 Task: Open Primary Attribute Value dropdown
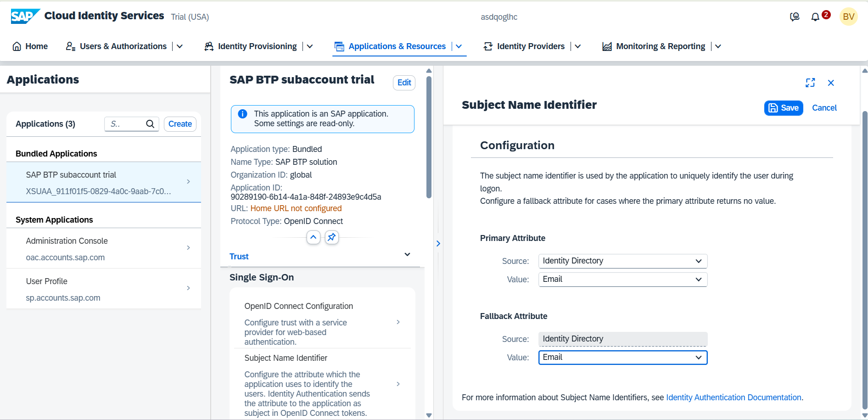[x=622, y=280]
